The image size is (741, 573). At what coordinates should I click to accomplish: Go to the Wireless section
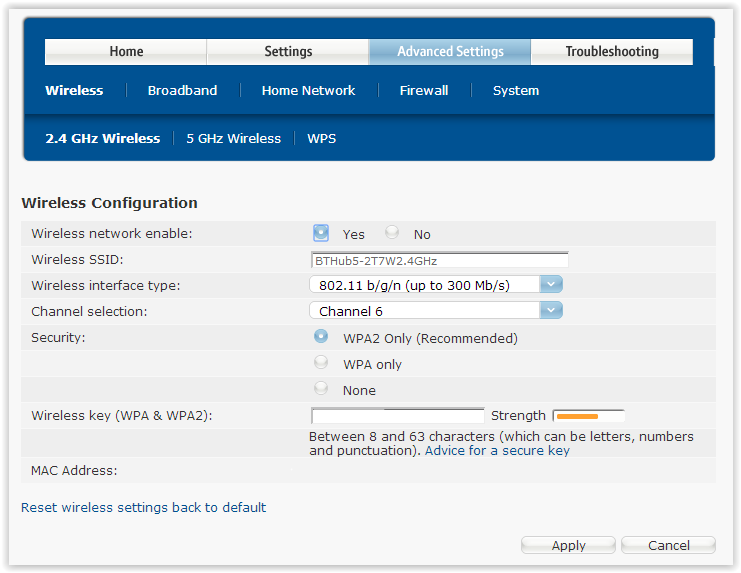click(x=74, y=90)
